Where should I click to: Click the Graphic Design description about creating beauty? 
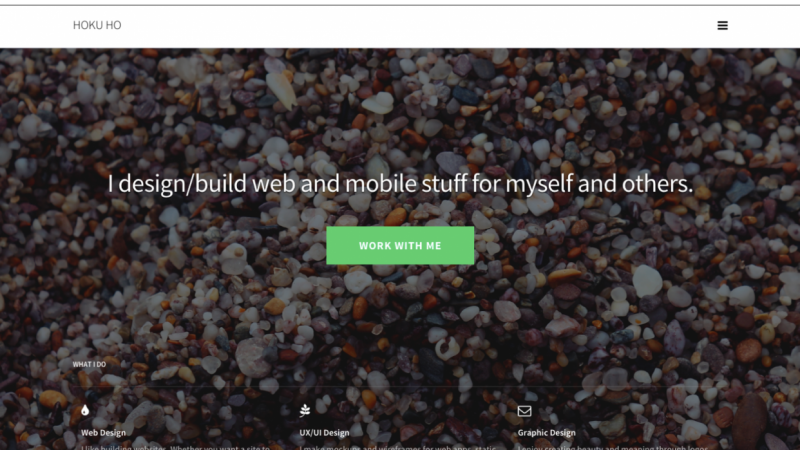[x=612, y=447]
